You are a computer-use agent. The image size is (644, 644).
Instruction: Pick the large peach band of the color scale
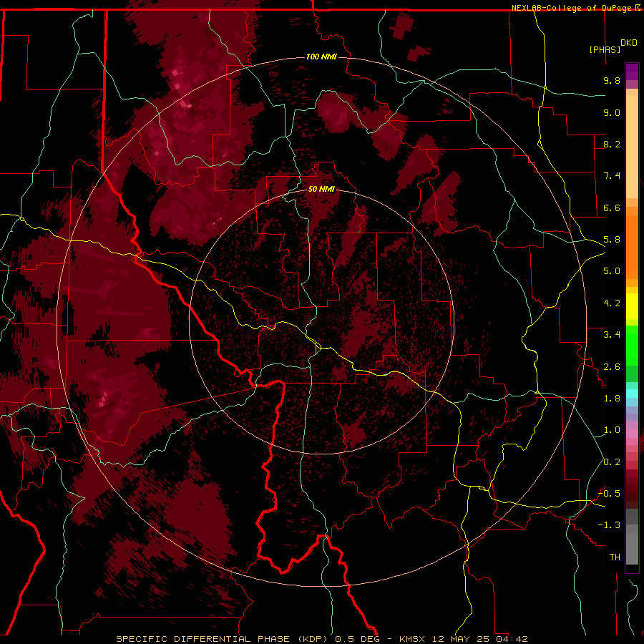[x=632, y=147]
